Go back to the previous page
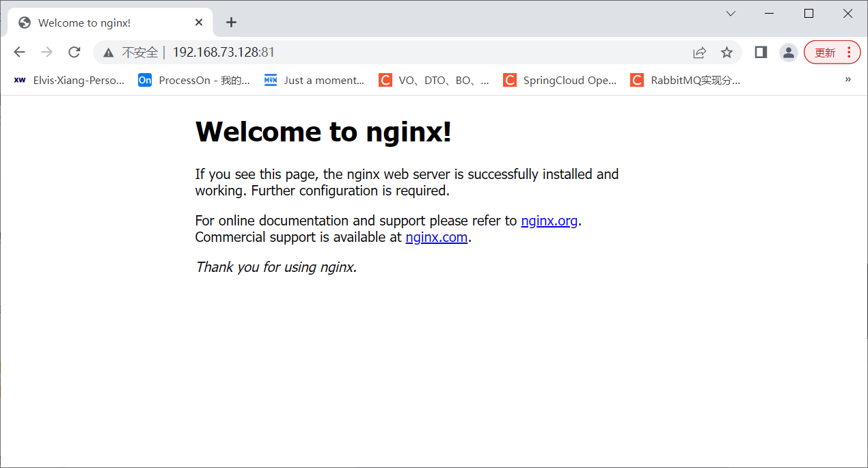Image resolution: width=868 pixels, height=468 pixels. point(19,52)
